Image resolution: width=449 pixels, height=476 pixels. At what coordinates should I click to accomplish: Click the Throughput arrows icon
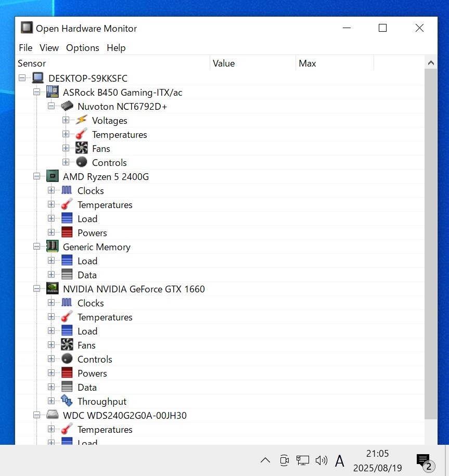67,401
